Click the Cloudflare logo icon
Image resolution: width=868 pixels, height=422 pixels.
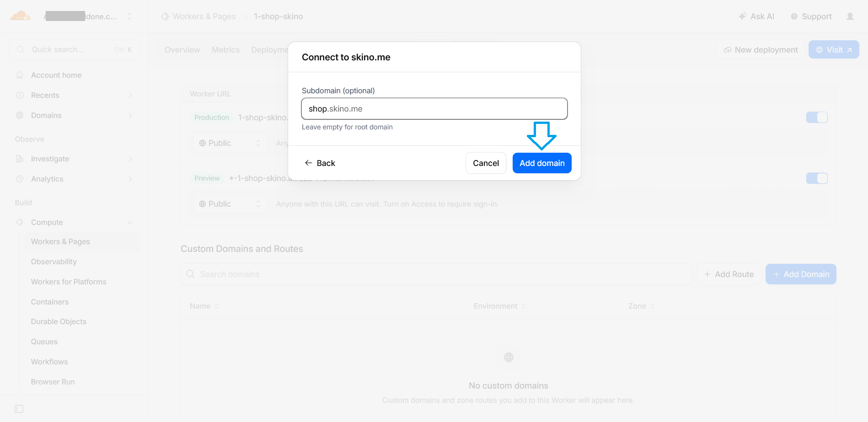click(21, 16)
